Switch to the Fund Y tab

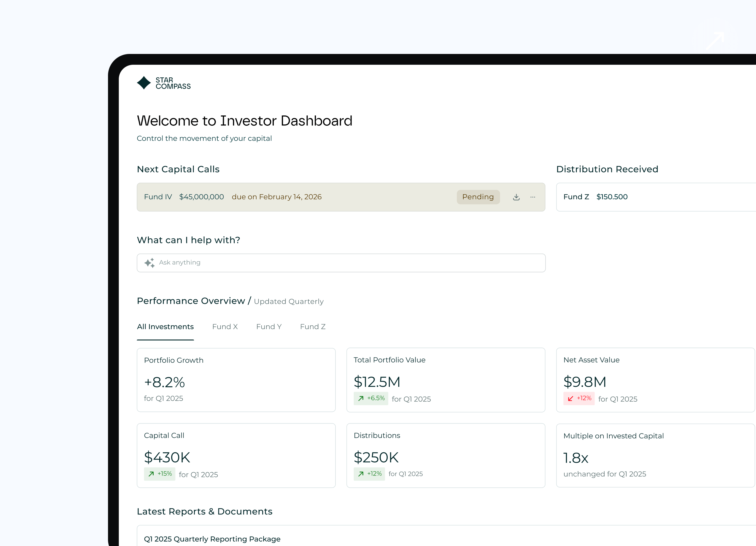[269, 326]
